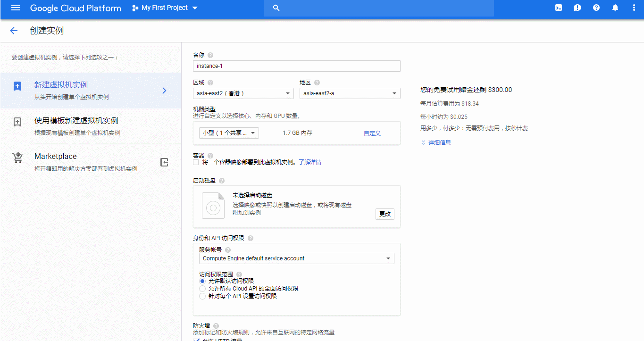Go back with the left arrow
Viewport: 644px width, 341px height.
click(x=14, y=31)
